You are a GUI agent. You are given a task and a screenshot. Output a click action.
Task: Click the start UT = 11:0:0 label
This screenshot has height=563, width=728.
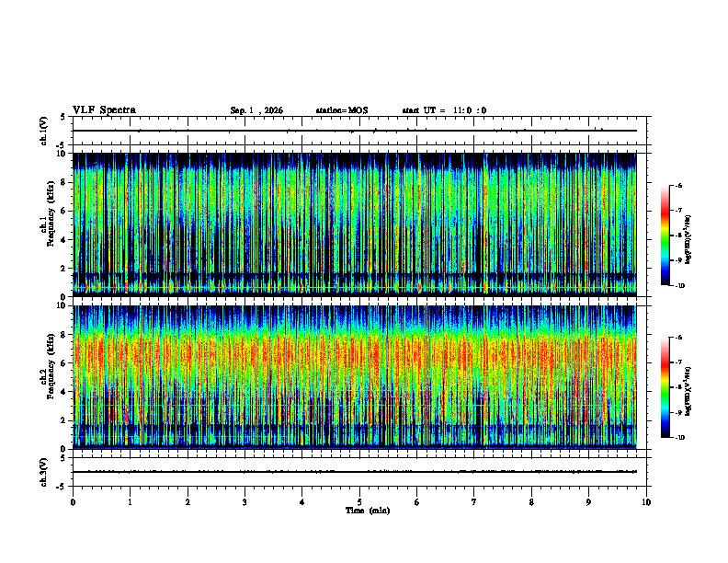pos(444,110)
